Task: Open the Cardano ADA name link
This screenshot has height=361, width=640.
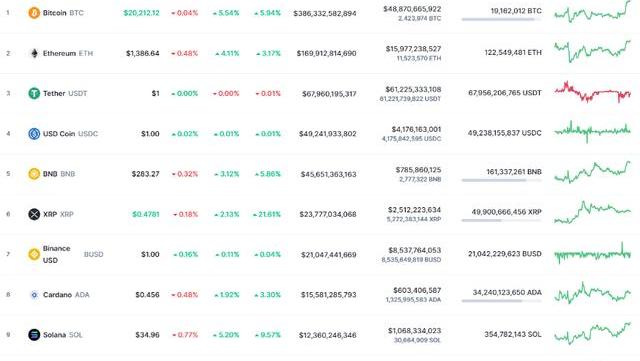Action: coord(66,294)
